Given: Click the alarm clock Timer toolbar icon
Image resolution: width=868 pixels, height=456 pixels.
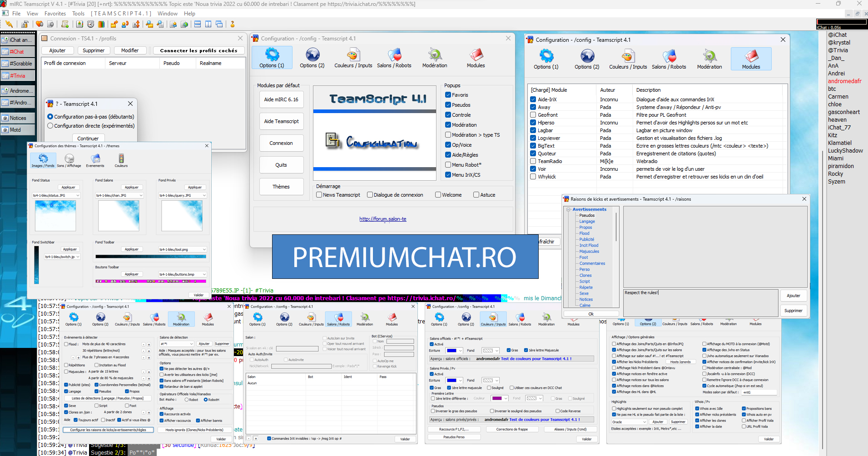Looking at the screenshot, I should pos(90,24).
